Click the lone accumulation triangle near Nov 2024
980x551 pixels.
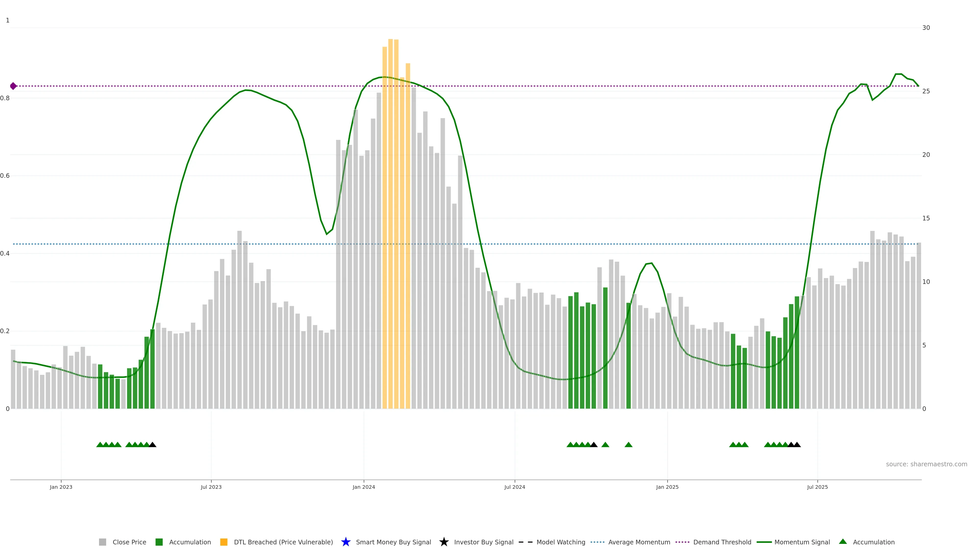point(629,445)
